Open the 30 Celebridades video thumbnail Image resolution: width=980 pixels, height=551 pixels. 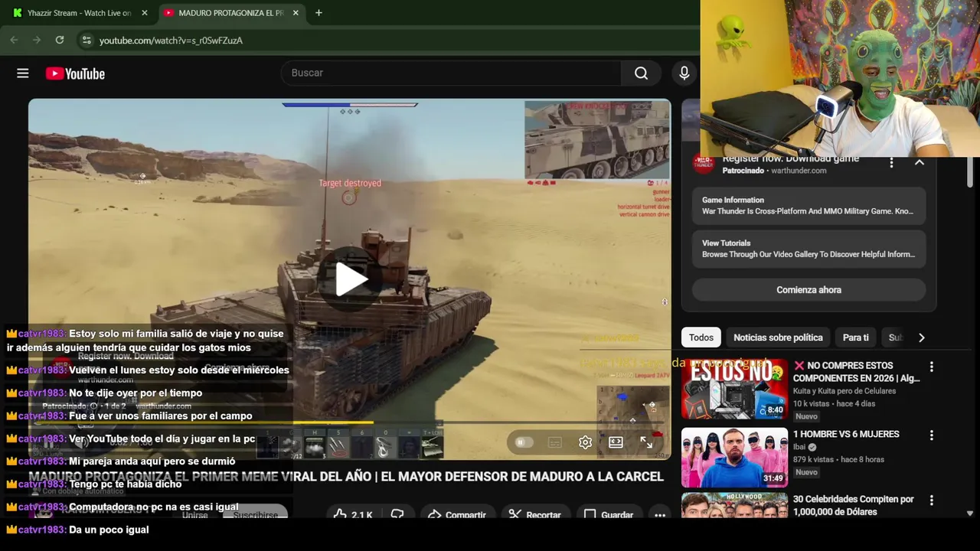click(734, 506)
